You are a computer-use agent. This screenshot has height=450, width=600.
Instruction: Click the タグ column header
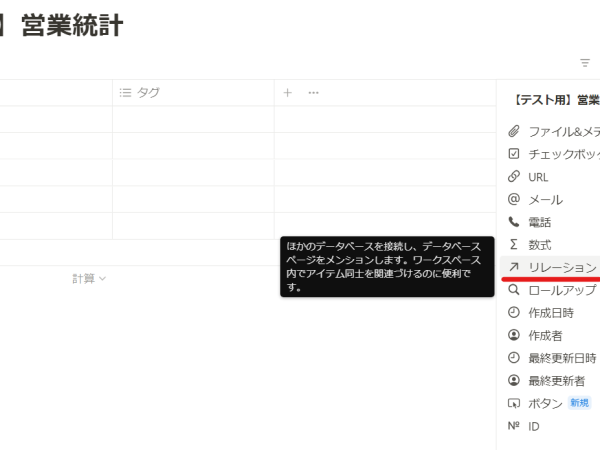point(193,93)
